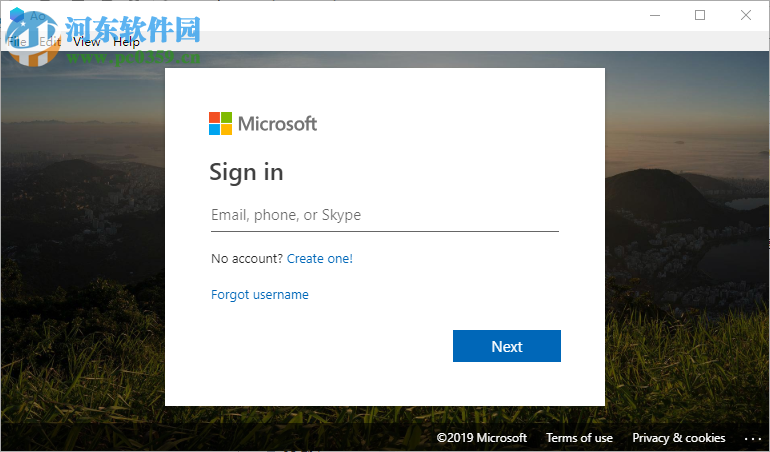Close the sign-in window

pyautogui.click(x=746, y=15)
